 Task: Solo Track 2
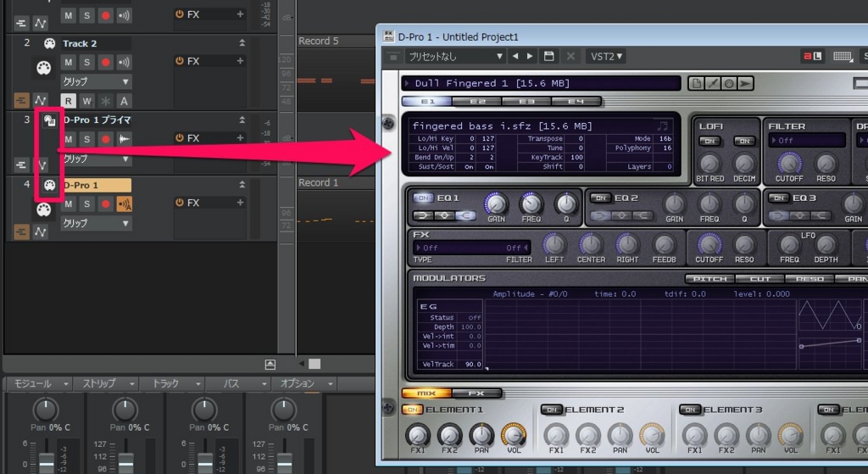87,62
